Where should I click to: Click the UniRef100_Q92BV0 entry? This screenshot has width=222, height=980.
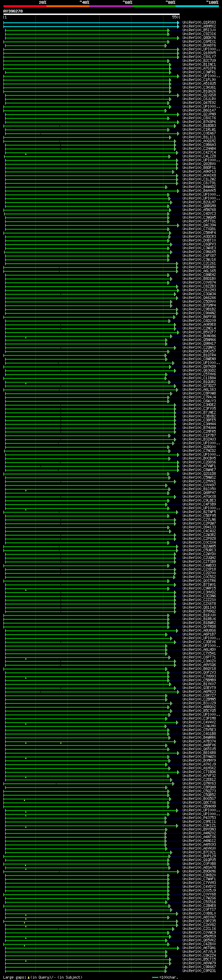(199, 164)
